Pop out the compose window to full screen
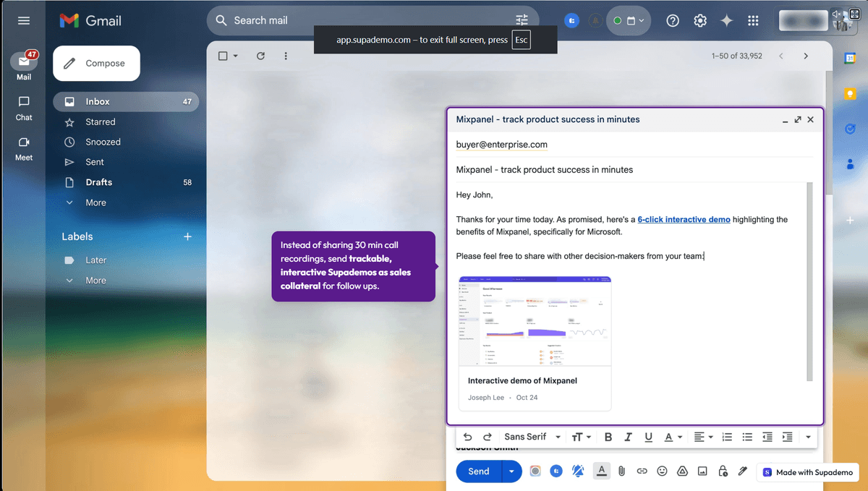 pos(798,120)
